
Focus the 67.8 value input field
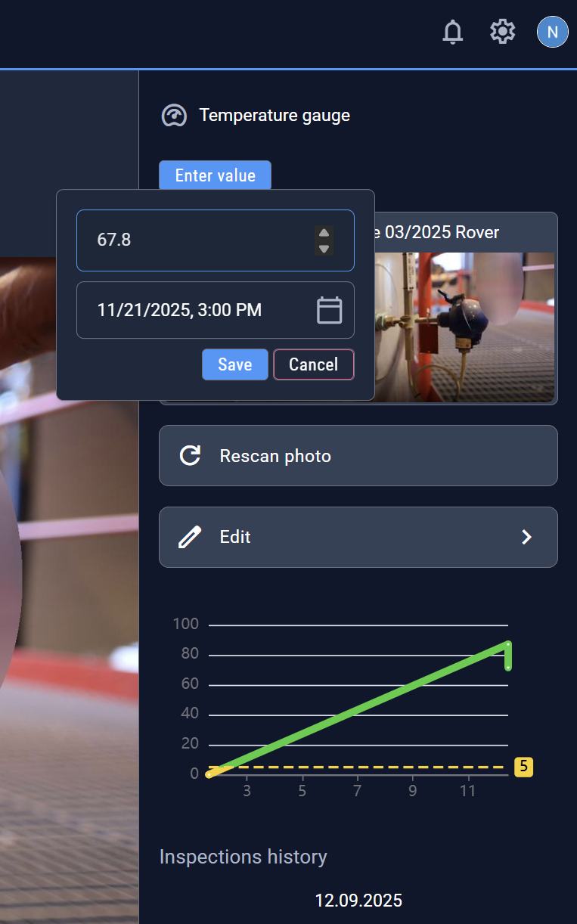pyautogui.click(x=216, y=240)
